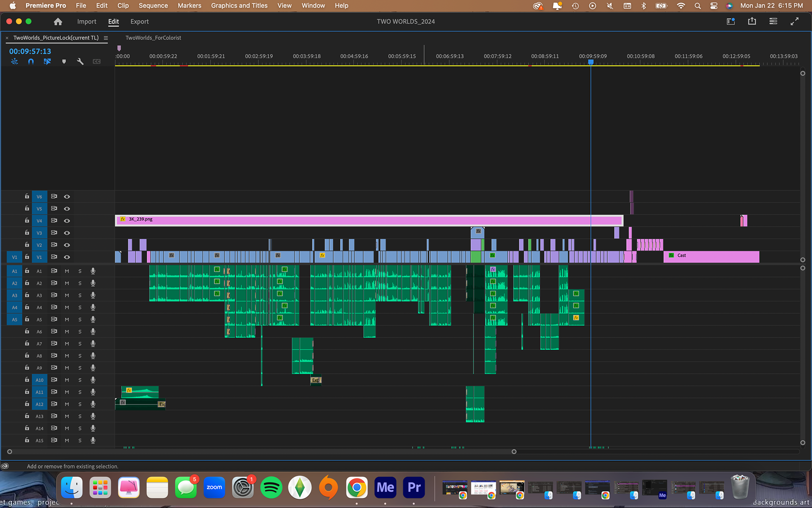Image resolution: width=812 pixels, height=508 pixels.
Task: Toggle sync lock on track A3
Action: pos(54,295)
